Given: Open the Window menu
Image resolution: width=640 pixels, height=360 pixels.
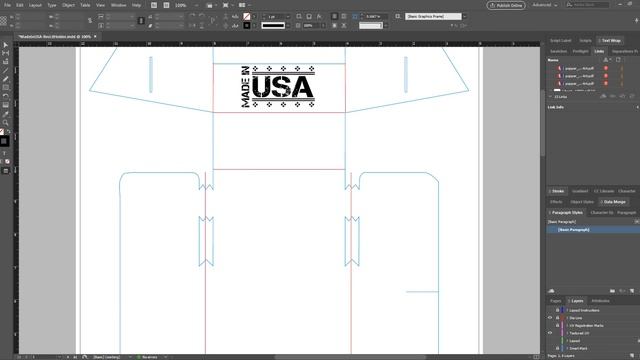Looking at the screenshot, I should pyautogui.click(x=118, y=5).
